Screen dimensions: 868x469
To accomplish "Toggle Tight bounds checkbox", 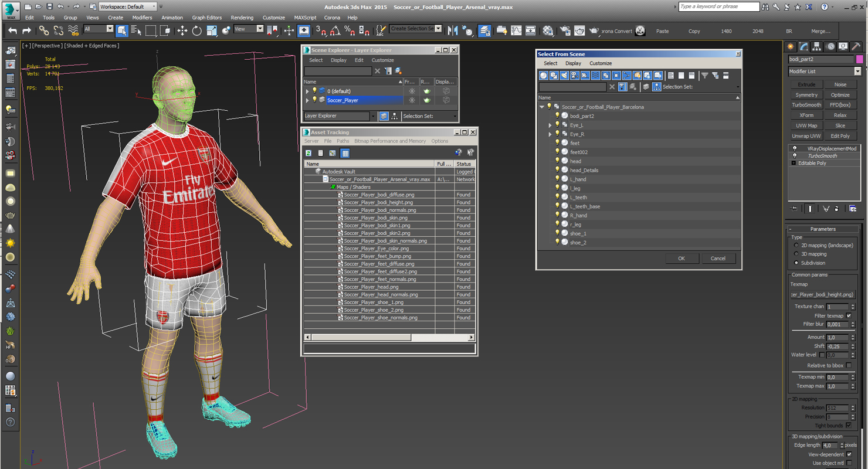I will 849,426.
